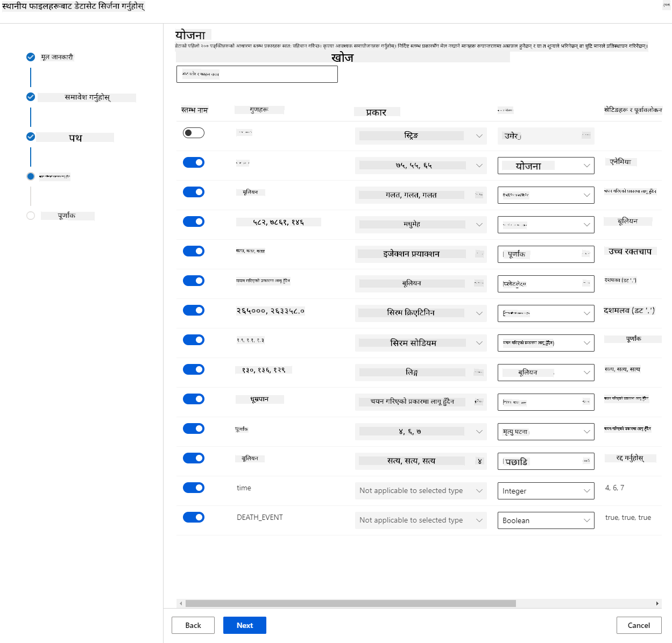Open the योजना dropdown
Image resolution: width=672 pixels, height=643 pixels.
[546, 166]
